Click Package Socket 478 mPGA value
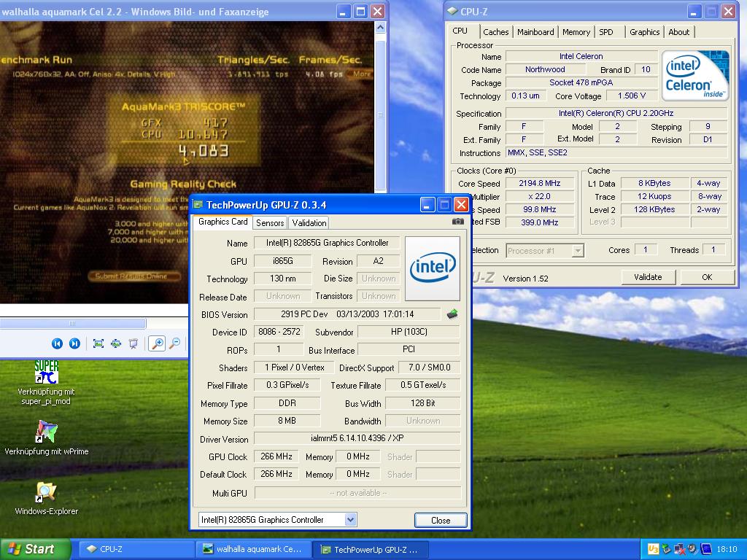747x560 pixels. click(581, 82)
